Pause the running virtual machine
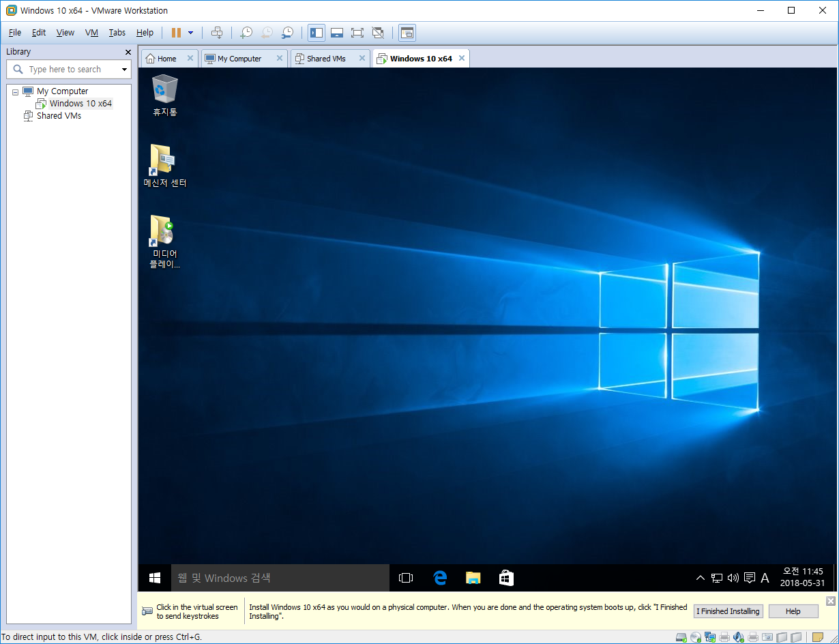Viewport: 839px width, 644px height. coord(176,32)
